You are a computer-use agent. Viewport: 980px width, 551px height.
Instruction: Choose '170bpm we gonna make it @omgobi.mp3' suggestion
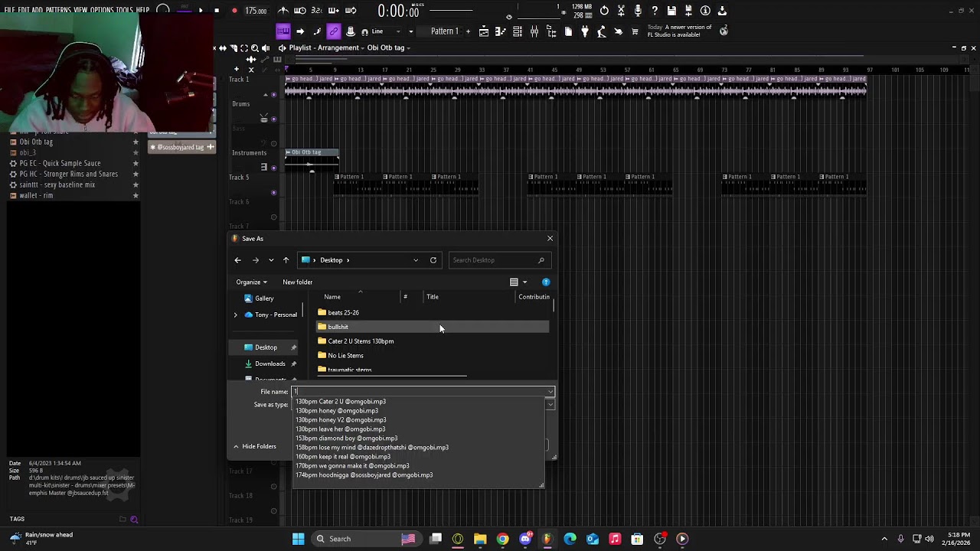click(x=352, y=466)
